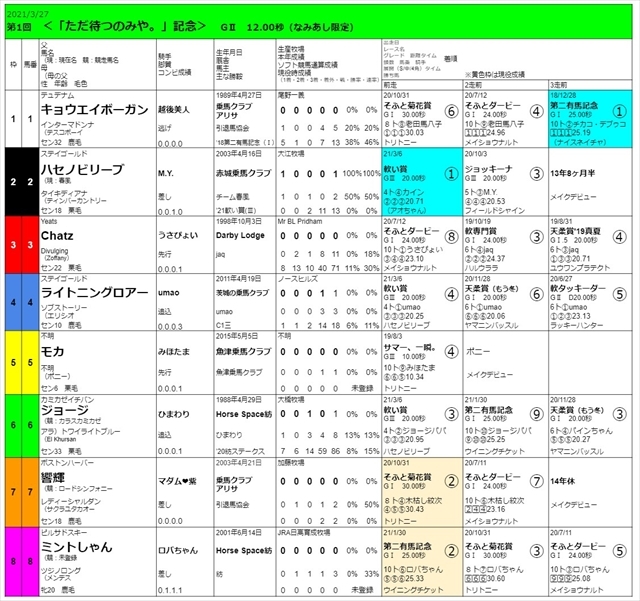Click circled 6 beside キョウエイボーガン's そふと菊花賞
Viewport: 640px width, 601px height.
click(x=451, y=113)
